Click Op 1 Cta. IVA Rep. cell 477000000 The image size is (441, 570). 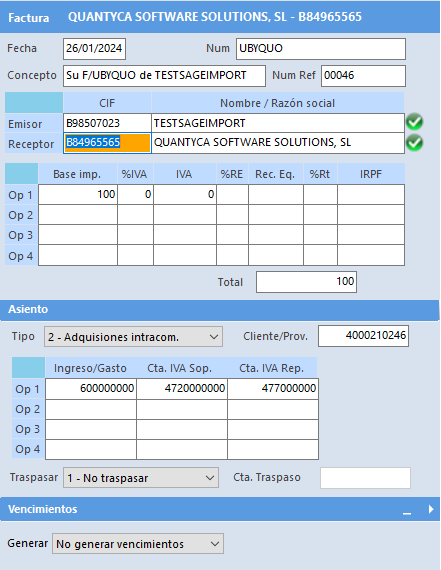point(273,389)
